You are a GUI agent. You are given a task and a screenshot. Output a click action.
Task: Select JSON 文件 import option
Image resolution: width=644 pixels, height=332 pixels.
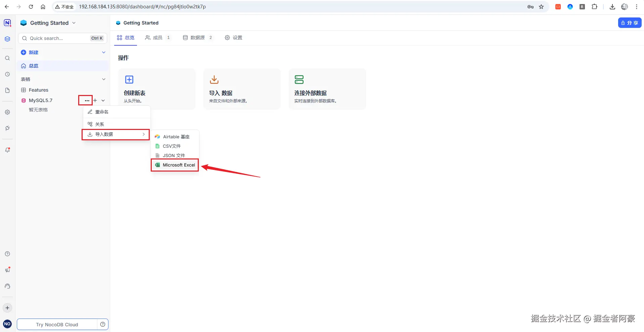point(175,155)
